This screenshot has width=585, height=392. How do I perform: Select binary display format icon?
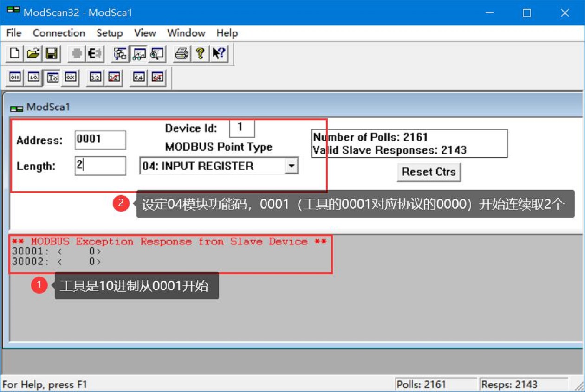15,77
